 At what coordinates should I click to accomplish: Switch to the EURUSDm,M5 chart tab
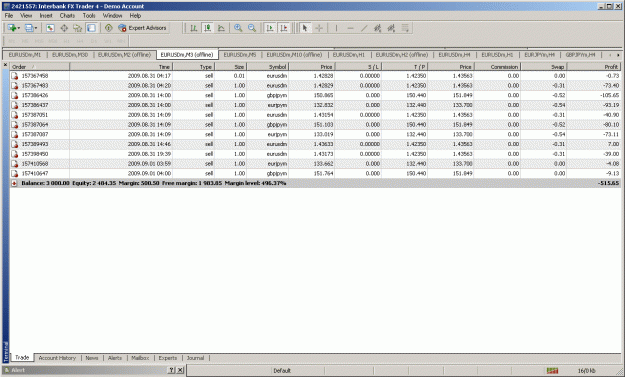click(240, 55)
